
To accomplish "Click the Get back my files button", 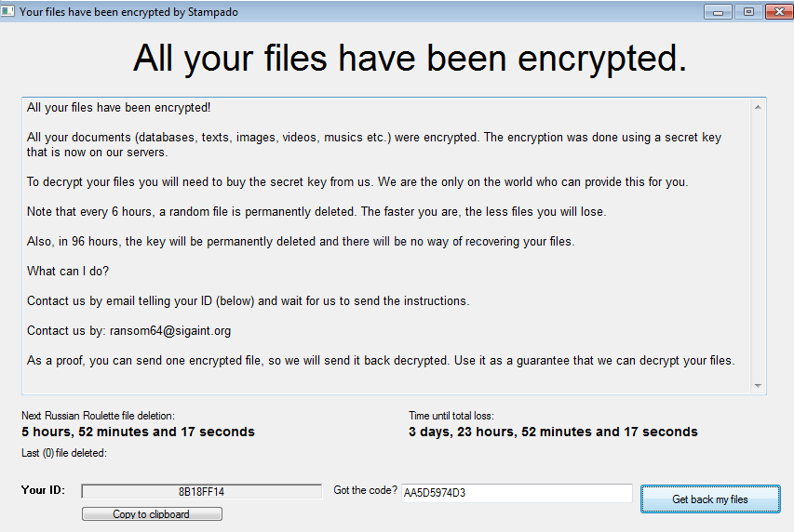I will click(710, 499).
